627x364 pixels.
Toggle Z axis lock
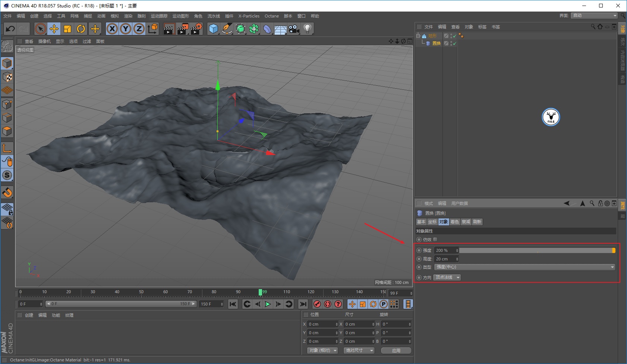pos(139,29)
